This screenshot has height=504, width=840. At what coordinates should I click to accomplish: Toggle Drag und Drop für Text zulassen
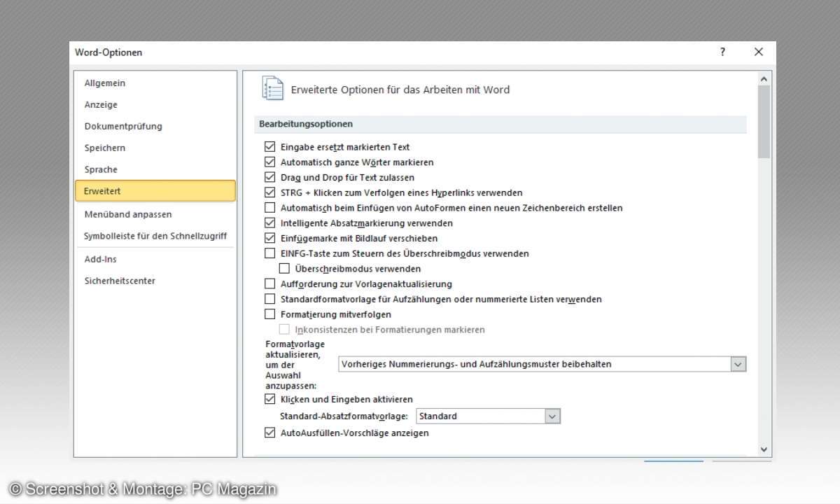(x=269, y=178)
